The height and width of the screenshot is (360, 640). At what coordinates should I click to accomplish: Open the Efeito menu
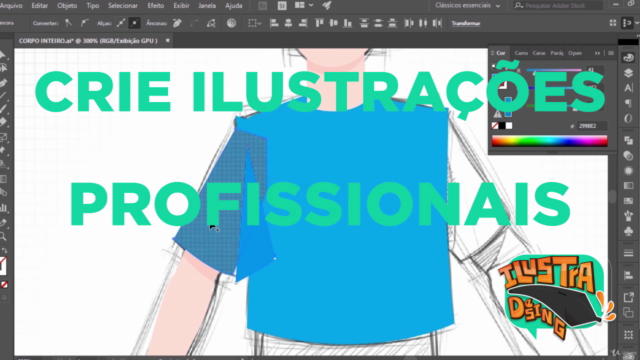tap(156, 6)
